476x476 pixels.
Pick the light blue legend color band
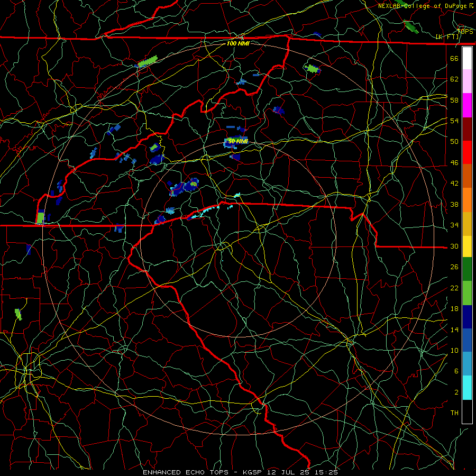[x=467, y=364]
